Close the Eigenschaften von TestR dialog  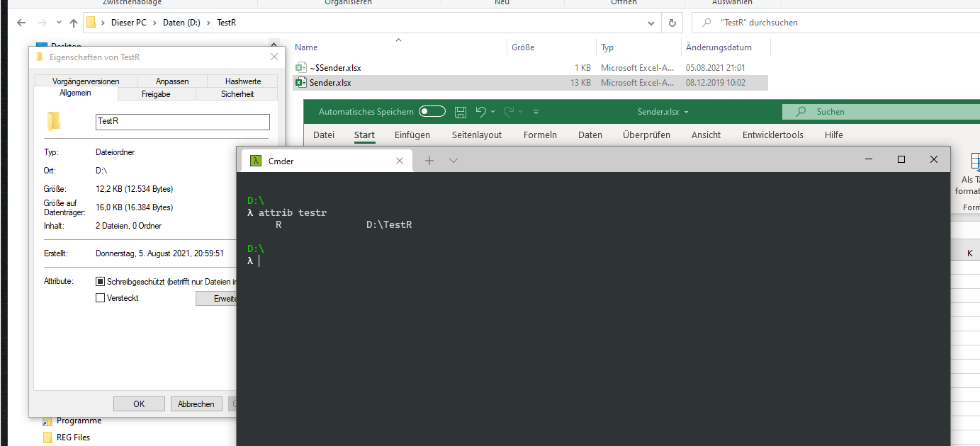(x=274, y=57)
